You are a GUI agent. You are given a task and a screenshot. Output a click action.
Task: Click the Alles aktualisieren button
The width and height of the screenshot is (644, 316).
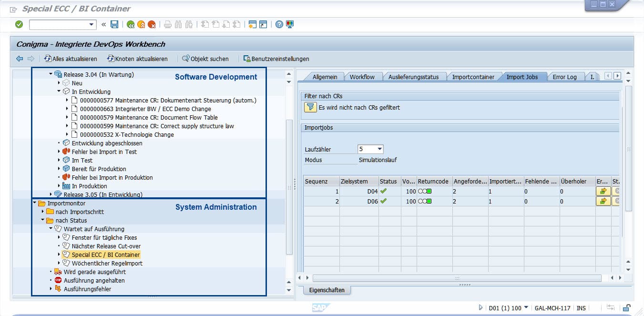tap(71, 59)
